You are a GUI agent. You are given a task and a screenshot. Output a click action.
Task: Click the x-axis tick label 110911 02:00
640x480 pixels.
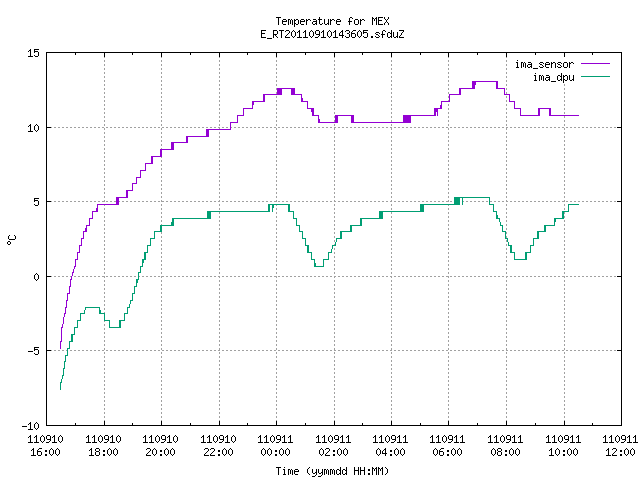(x=333, y=446)
